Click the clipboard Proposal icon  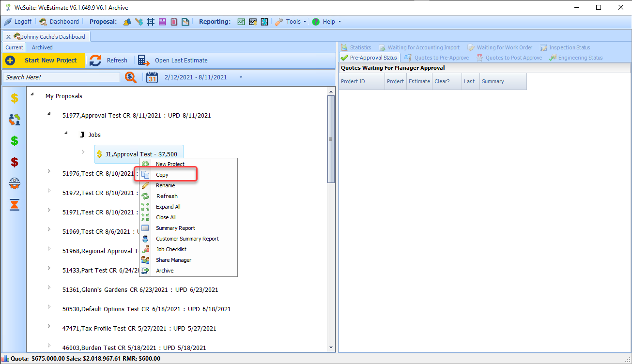coord(174,22)
